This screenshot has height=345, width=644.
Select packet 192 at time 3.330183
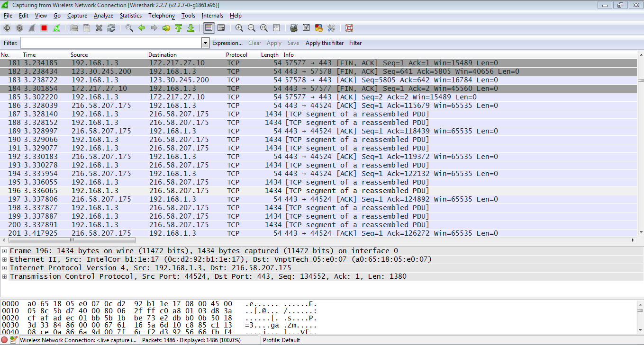click(x=318, y=157)
